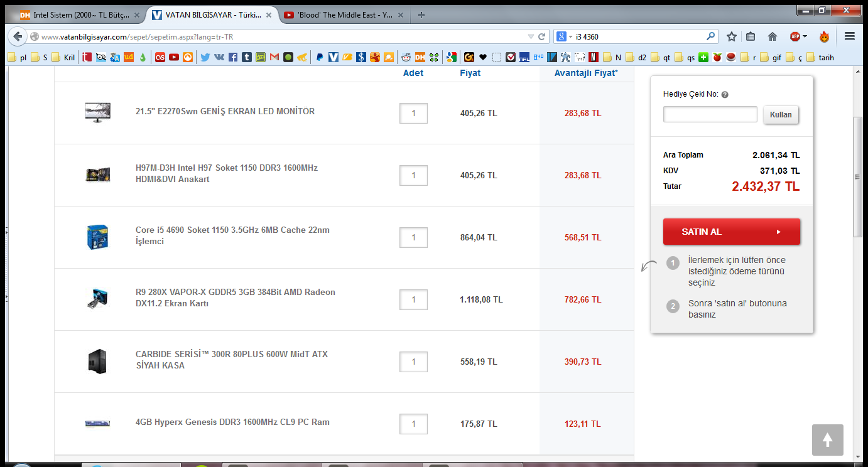The image size is (868, 467).
Task: Open the 4GB Hyperx Genesis Ram link
Action: (x=232, y=422)
